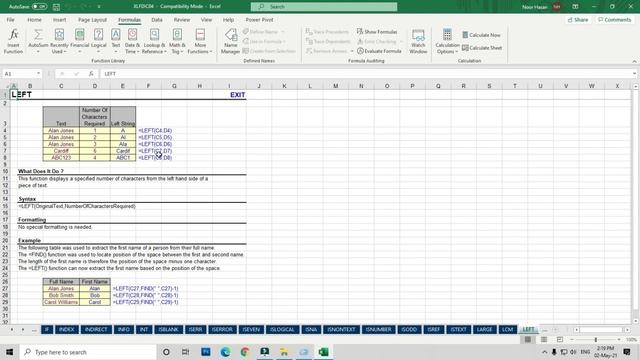Click Calculate Now
640x360 pixels.
pyautogui.click(x=481, y=35)
